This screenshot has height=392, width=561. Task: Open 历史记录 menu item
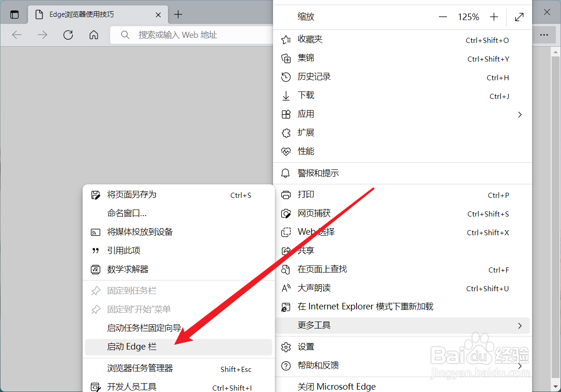402,77
